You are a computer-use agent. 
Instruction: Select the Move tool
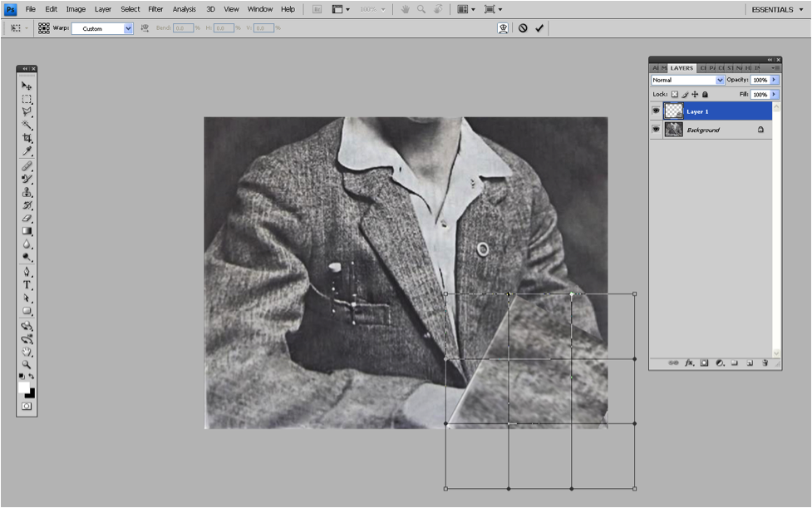coord(27,86)
